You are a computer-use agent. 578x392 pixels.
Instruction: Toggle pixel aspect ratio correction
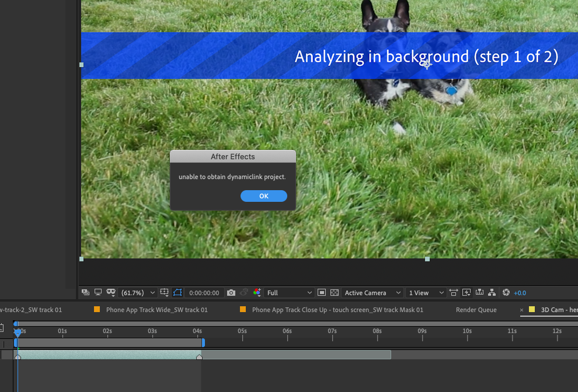tap(454, 293)
